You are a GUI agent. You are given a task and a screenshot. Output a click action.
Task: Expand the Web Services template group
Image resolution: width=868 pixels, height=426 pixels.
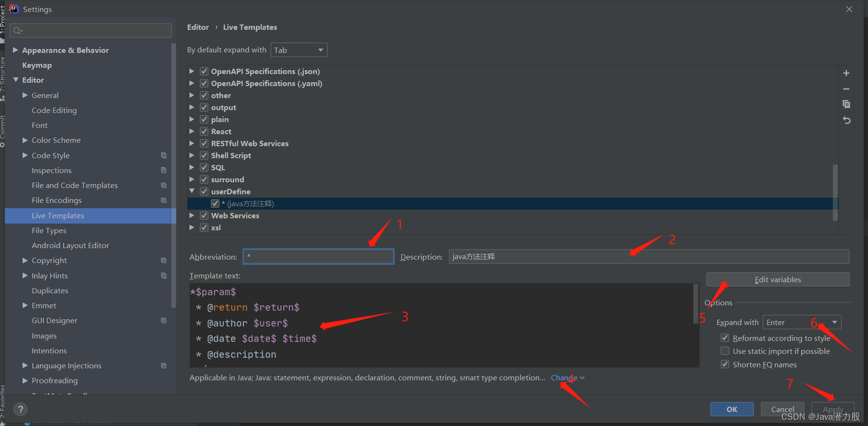192,215
